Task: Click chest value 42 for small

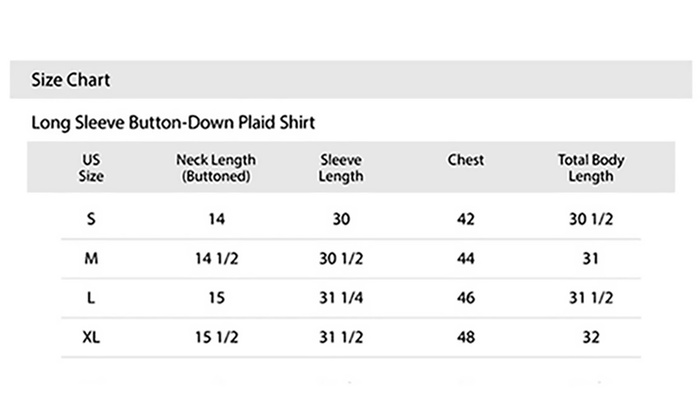Action: (x=466, y=219)
